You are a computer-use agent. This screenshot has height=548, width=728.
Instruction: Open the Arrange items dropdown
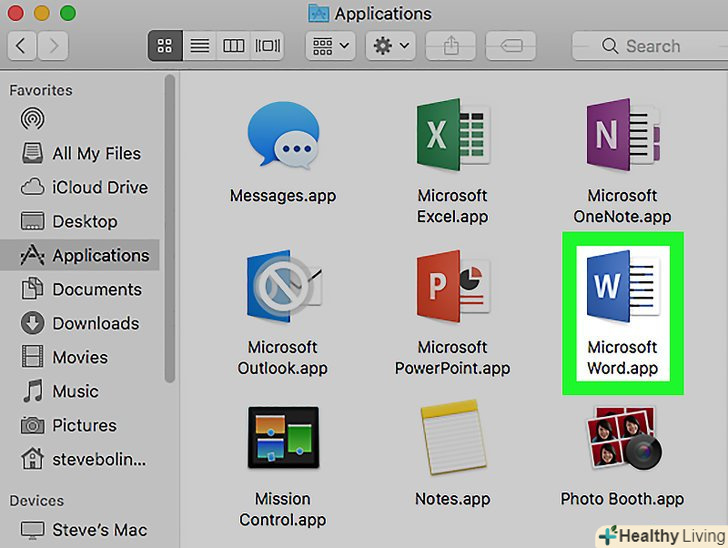[332, 46]
